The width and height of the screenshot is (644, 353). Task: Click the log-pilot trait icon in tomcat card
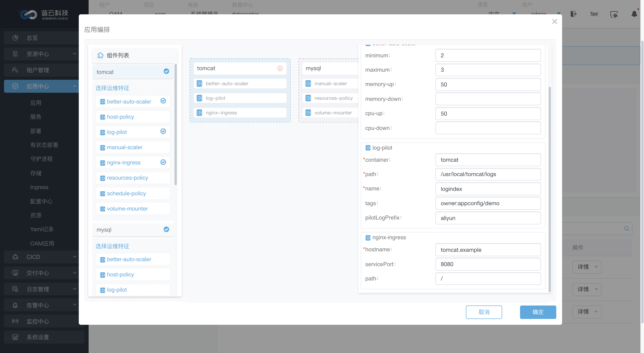coord(199,98)
